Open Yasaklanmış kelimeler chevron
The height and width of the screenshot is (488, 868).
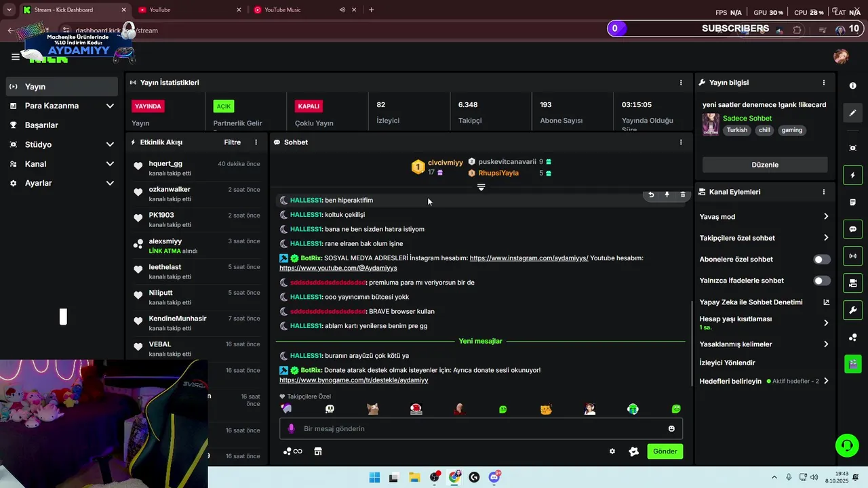[x=826, y=344]
